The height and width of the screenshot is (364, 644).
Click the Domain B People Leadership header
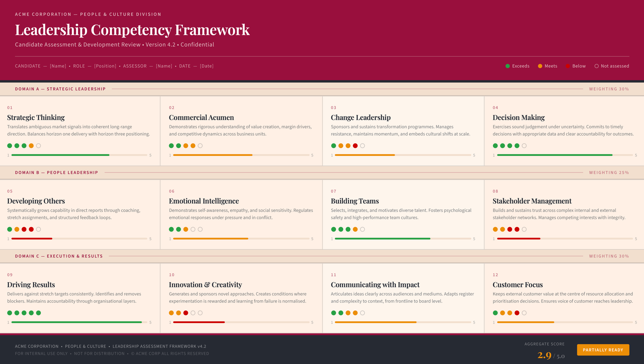pos(56,173)
